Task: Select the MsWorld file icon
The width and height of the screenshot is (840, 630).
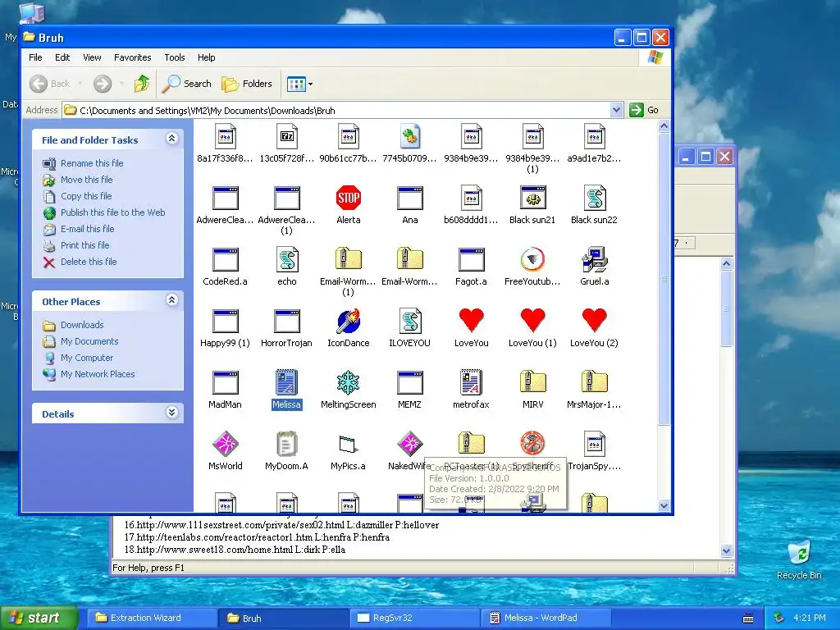Action: pyautogui.click(x=225, y=445)
